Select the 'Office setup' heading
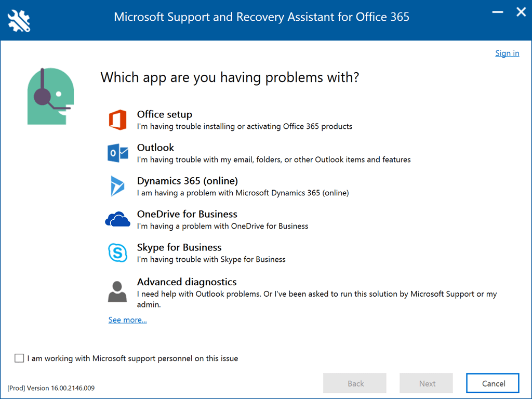This screenshot has width=532, height=399. click(x=165, y=114)
